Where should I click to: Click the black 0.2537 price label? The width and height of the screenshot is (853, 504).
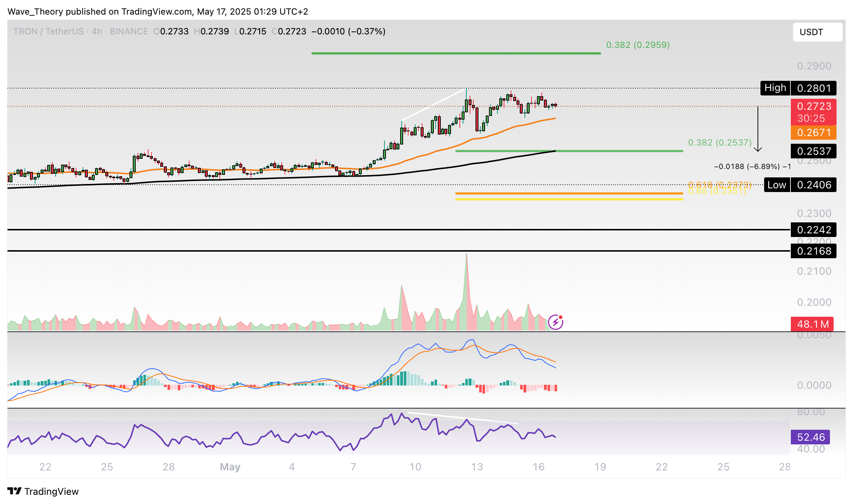813,151
